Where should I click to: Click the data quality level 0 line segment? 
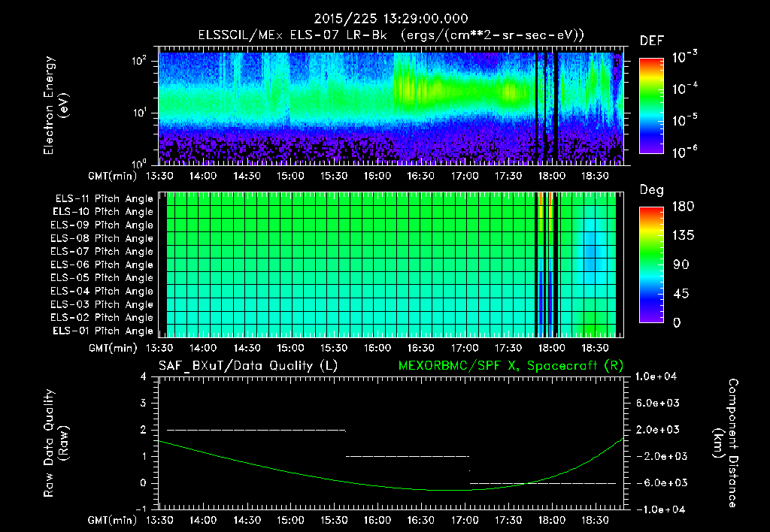[x=543, y=483]
